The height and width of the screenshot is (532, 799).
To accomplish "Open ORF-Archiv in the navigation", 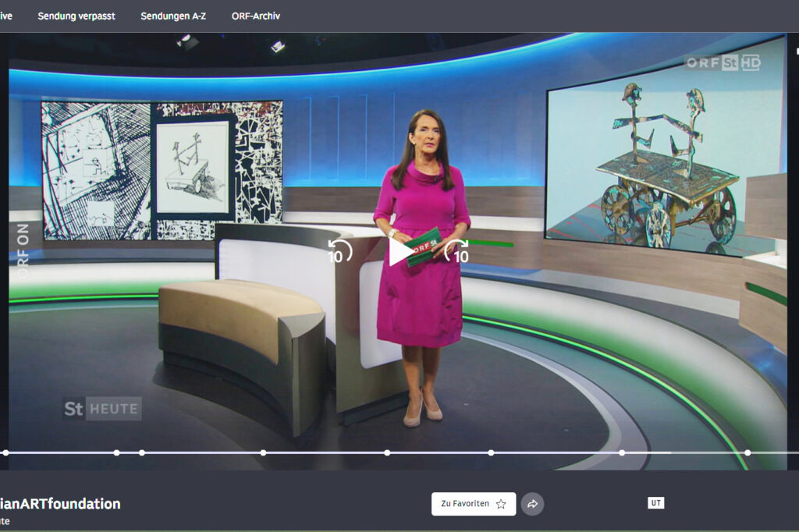I will coord(256,16).
